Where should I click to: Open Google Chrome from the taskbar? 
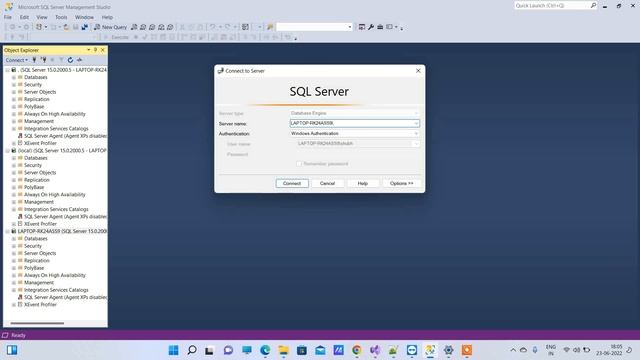357,350
